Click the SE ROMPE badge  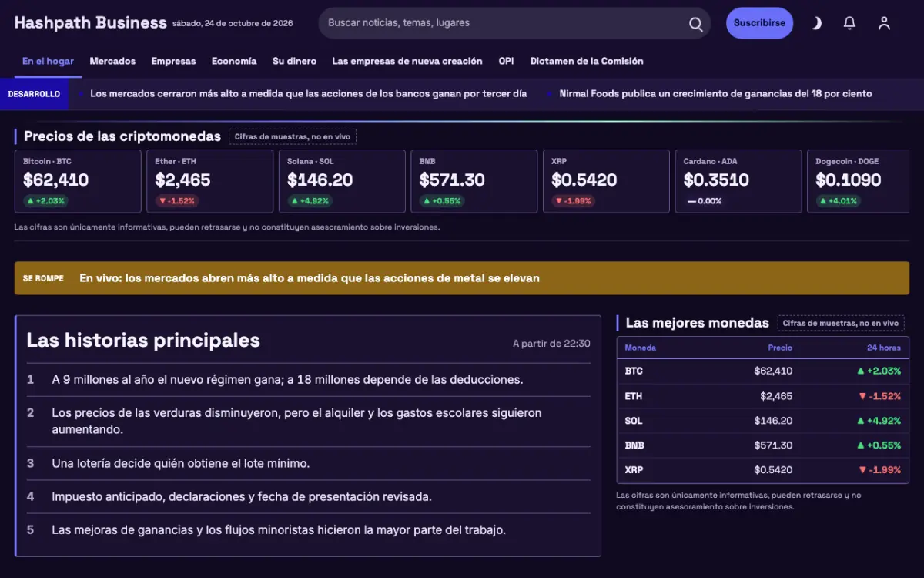(x=43, y=278)
